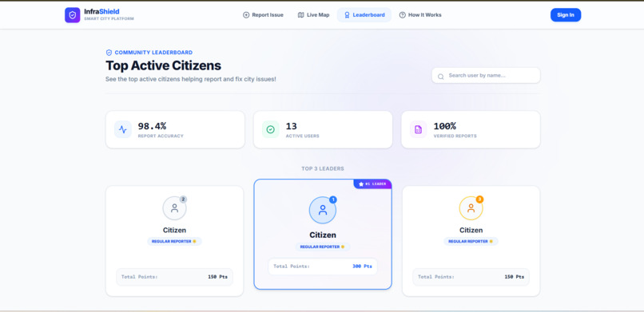Select the Leaderboard nav tab

coord(364,15)
